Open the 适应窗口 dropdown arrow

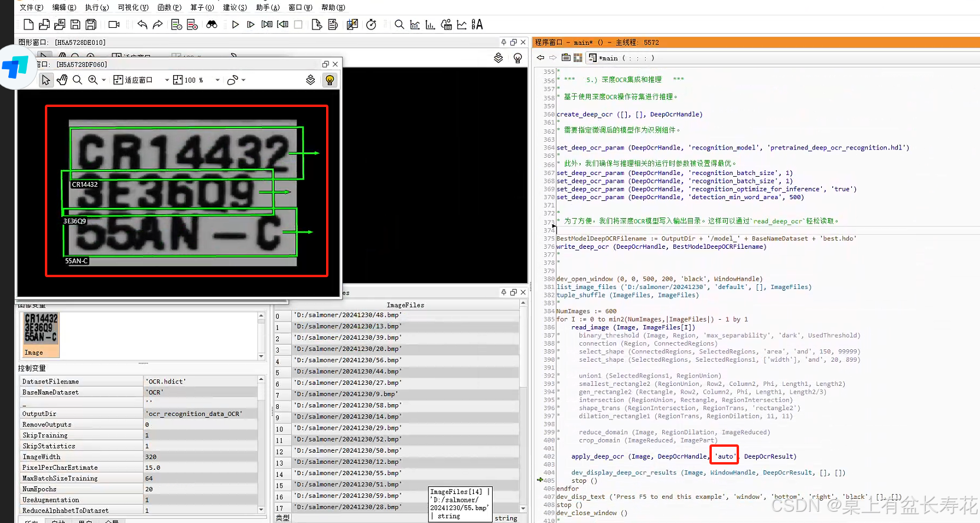point(167,80)
